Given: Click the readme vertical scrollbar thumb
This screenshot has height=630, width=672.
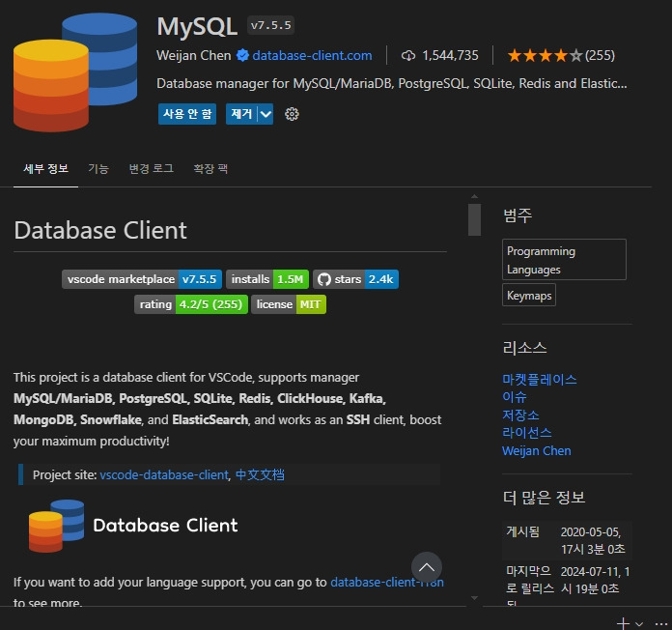Looking at the screenshot, I should (474, 219).
